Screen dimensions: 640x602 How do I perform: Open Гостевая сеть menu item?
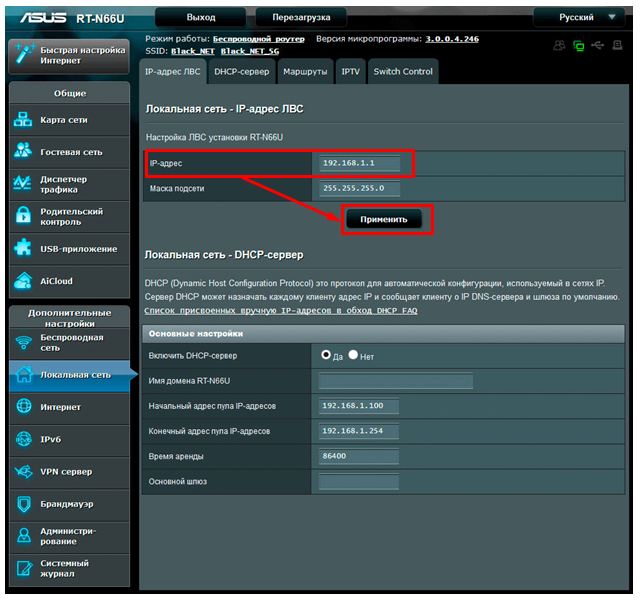69,152
